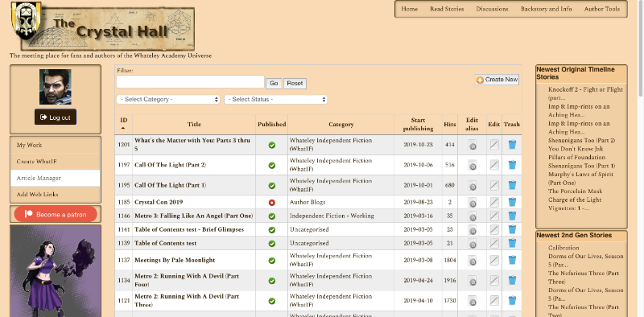Trash the Table of Contents test article
This screenshot has width=644, height=317.
click(x=512, y=243)
